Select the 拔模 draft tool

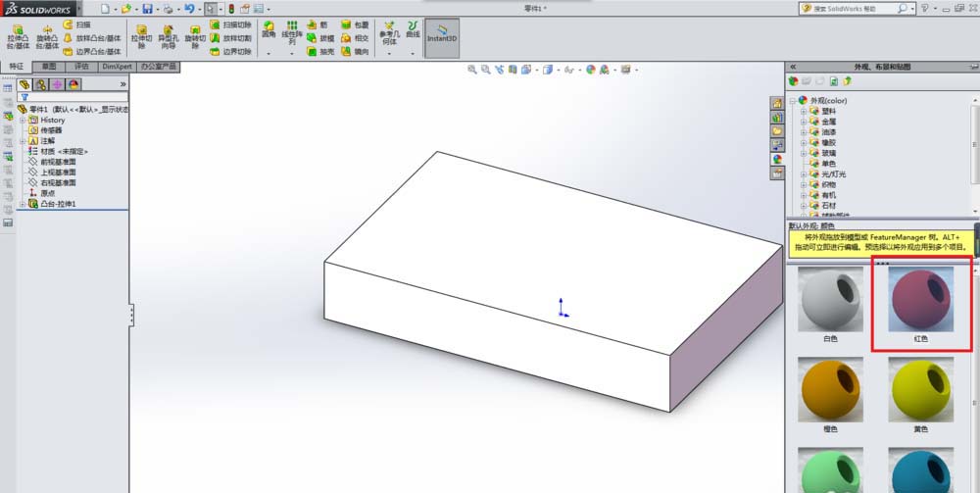click(320, 38)
